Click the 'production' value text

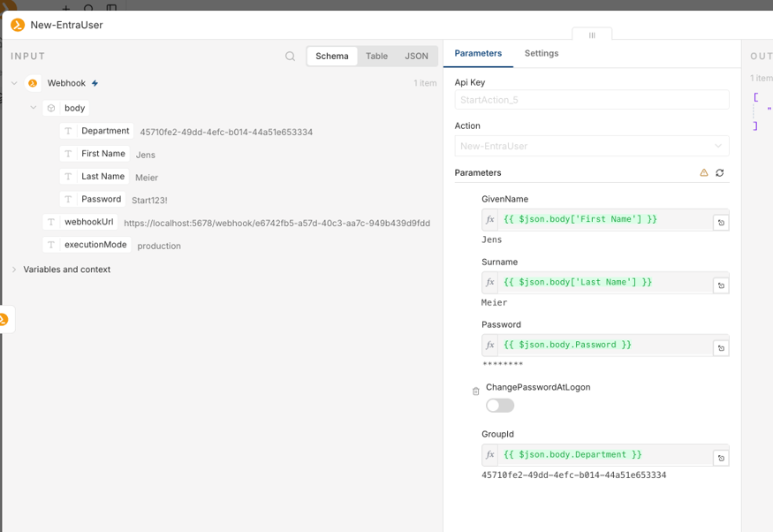coord(159,246)
